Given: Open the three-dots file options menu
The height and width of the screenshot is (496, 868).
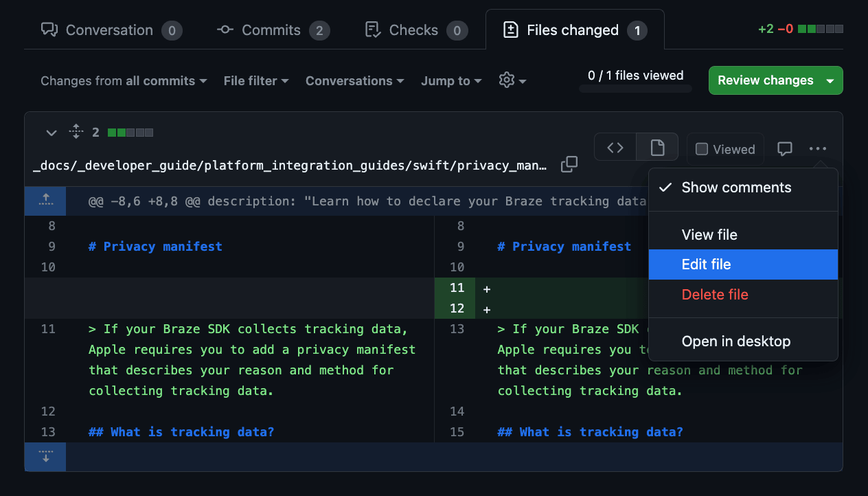Looking at the screenshot, I should pos(817,148).
